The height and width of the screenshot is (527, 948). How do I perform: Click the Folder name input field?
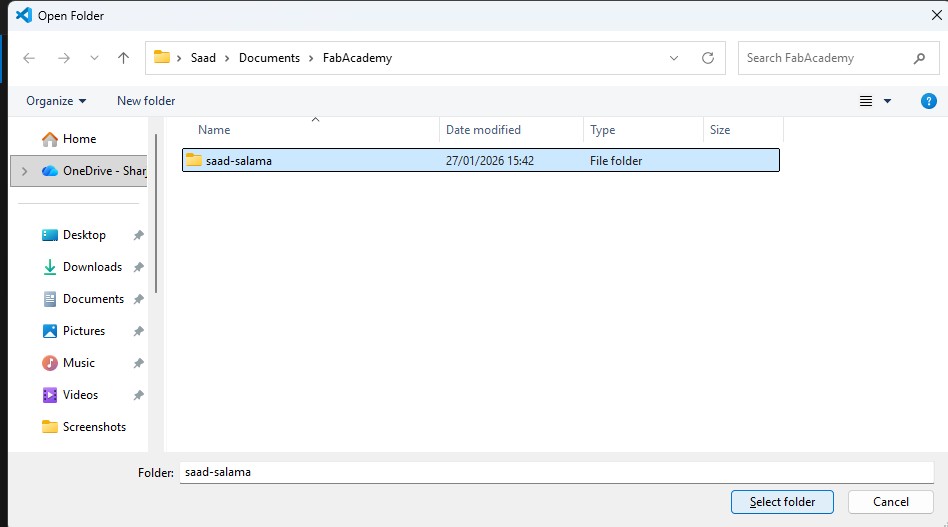point(557,473)
